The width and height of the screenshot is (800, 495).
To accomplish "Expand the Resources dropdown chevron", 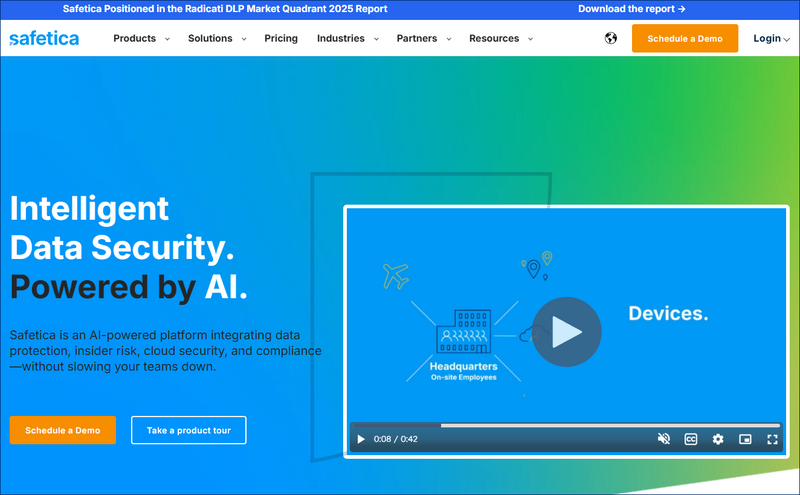I will [530, 39].
